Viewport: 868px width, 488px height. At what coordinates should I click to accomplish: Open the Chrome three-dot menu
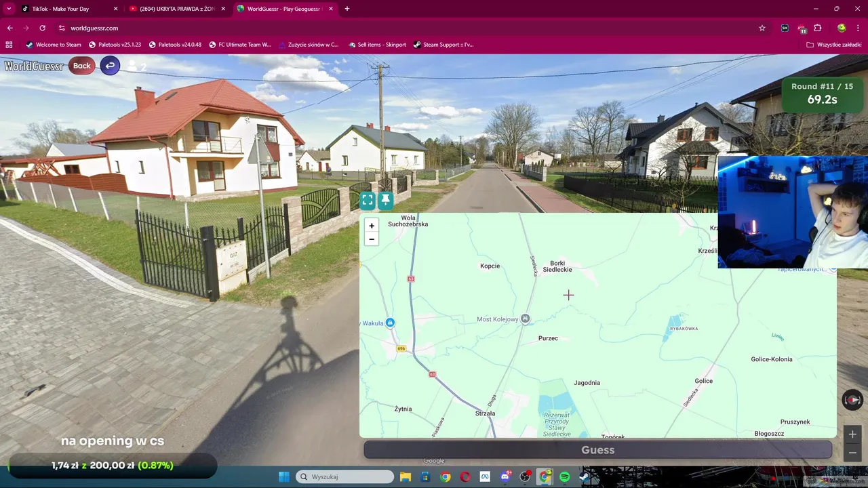[x=859, y=28]
